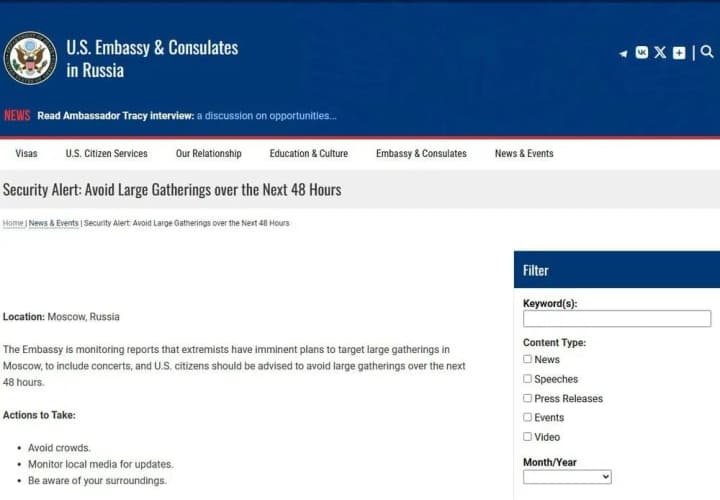Open the search magnifier icon
The height and width of the screenshot is (500, 720).
(x=707, y=52)
